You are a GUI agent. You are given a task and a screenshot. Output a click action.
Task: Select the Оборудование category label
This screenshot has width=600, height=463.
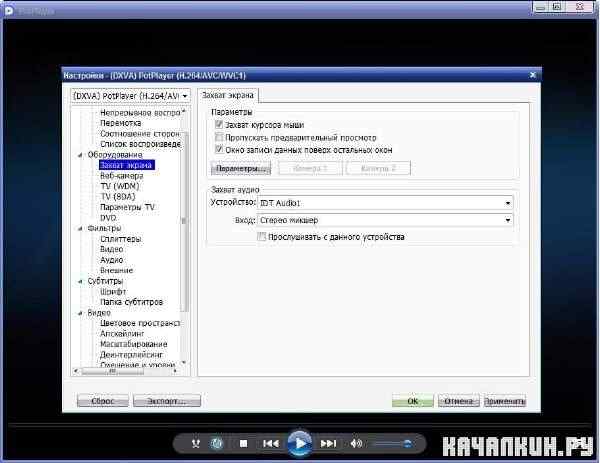pos(115,155)
